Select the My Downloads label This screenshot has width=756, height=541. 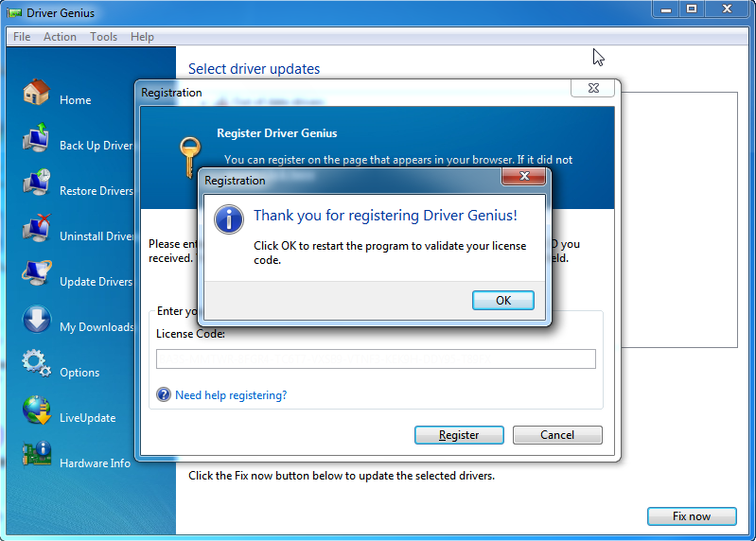97,327
